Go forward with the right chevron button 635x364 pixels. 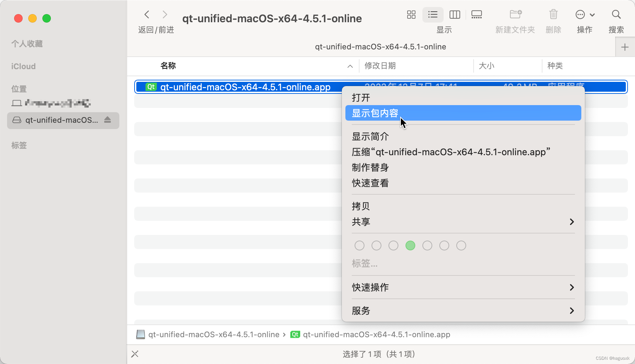click(165, 14)
